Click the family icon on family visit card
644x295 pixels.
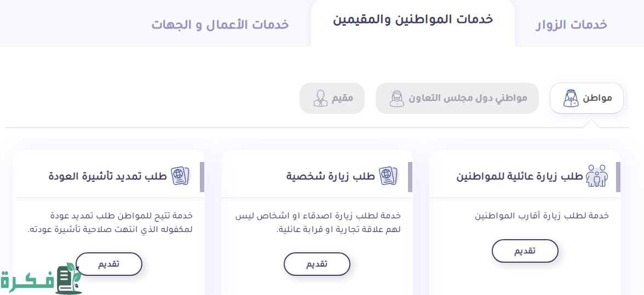tap(597, 176)
